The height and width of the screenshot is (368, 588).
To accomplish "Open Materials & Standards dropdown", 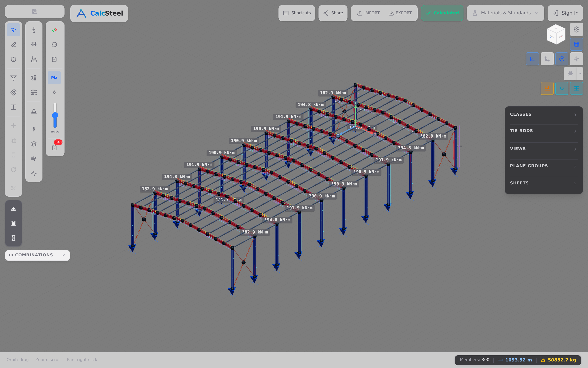I will (x=505, y=13).
